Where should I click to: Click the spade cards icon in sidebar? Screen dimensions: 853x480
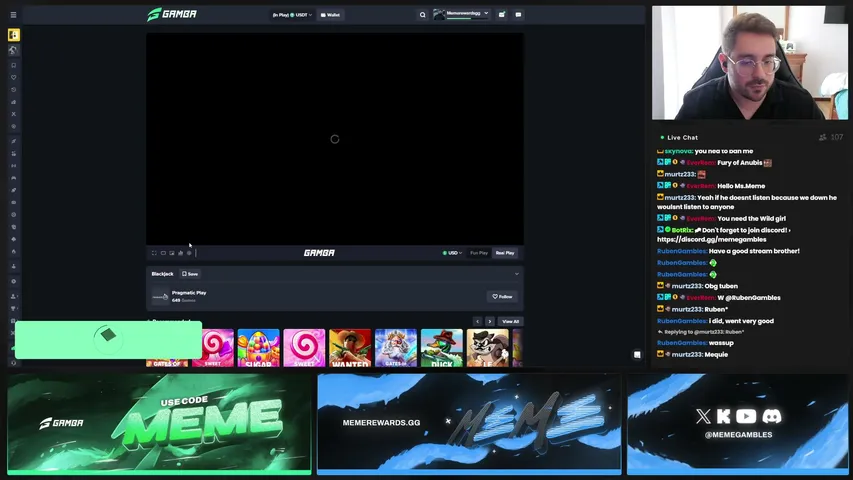pos(14,239)
